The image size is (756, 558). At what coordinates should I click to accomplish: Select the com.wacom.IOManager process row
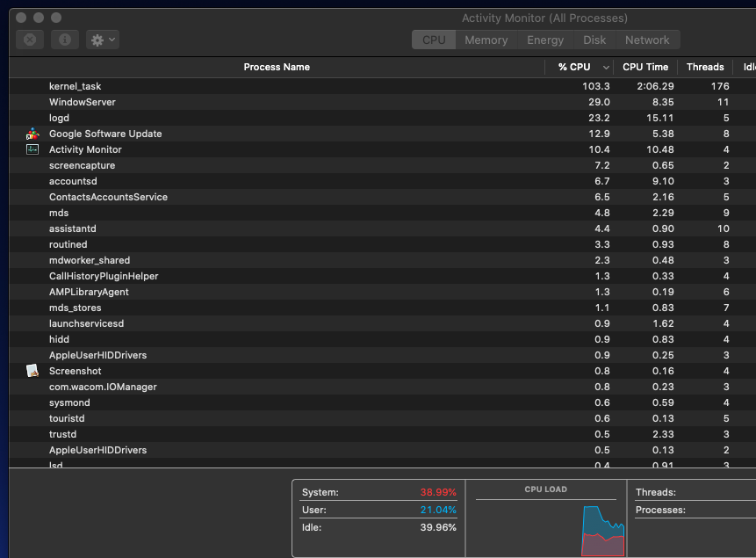pyautogui.click(x=382, y=387)
